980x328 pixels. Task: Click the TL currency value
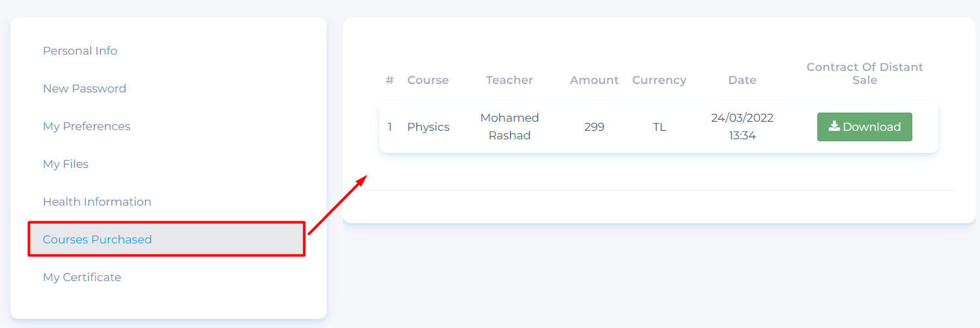(x=659, y=127)
